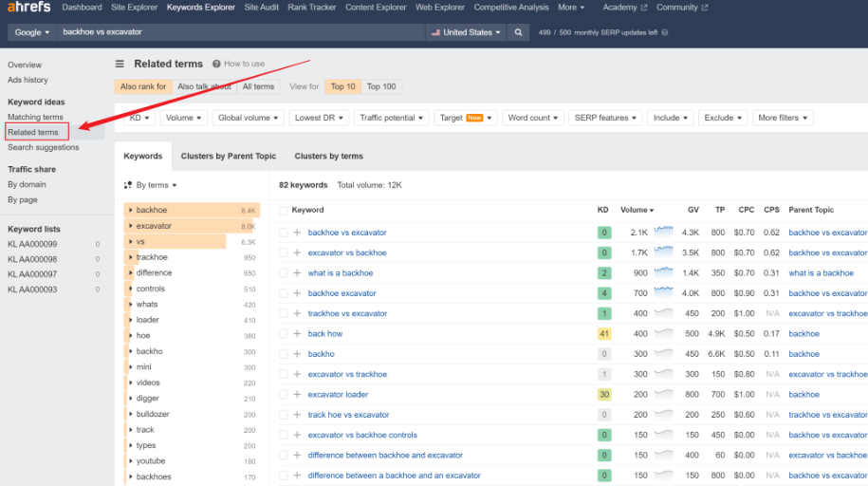Viewport: 868px width, 486px height.
Task: Select checkbox for 'excavator loader' keyword
Action: (284, 395)
